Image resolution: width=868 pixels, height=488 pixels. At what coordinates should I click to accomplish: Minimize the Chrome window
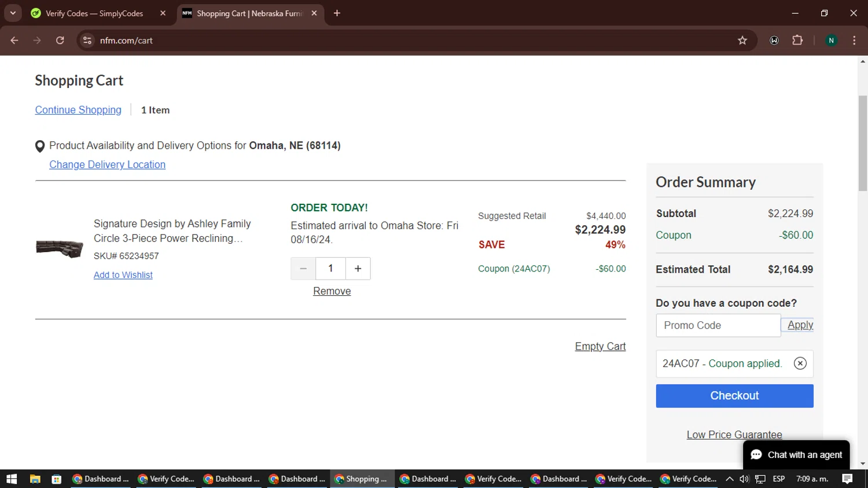(x=795, y=13)
